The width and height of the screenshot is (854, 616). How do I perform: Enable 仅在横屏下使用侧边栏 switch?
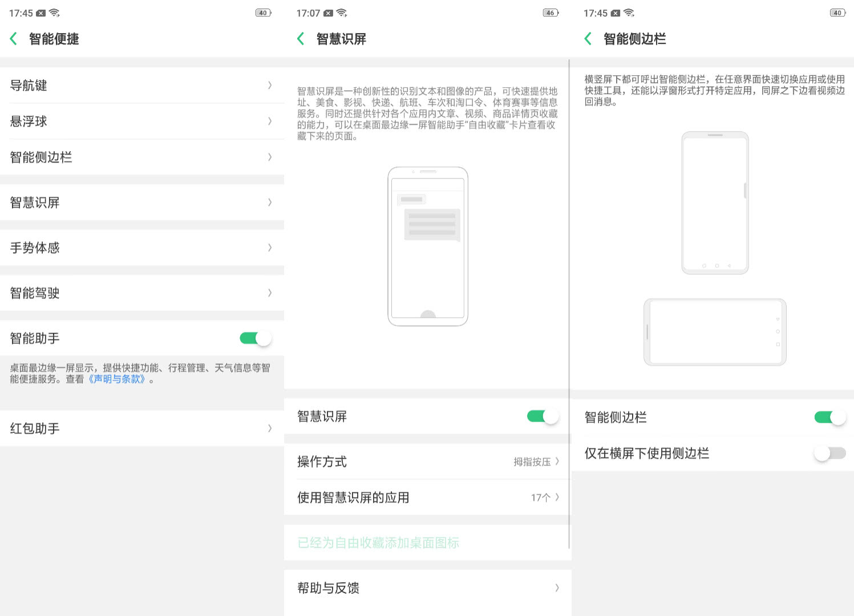[x=830, y=453]
